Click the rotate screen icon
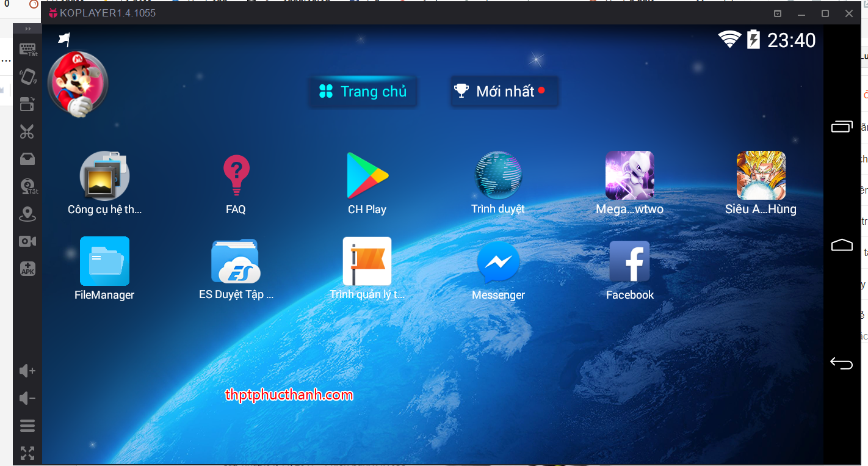The image size is (868, 466). [x=27, y=104]
